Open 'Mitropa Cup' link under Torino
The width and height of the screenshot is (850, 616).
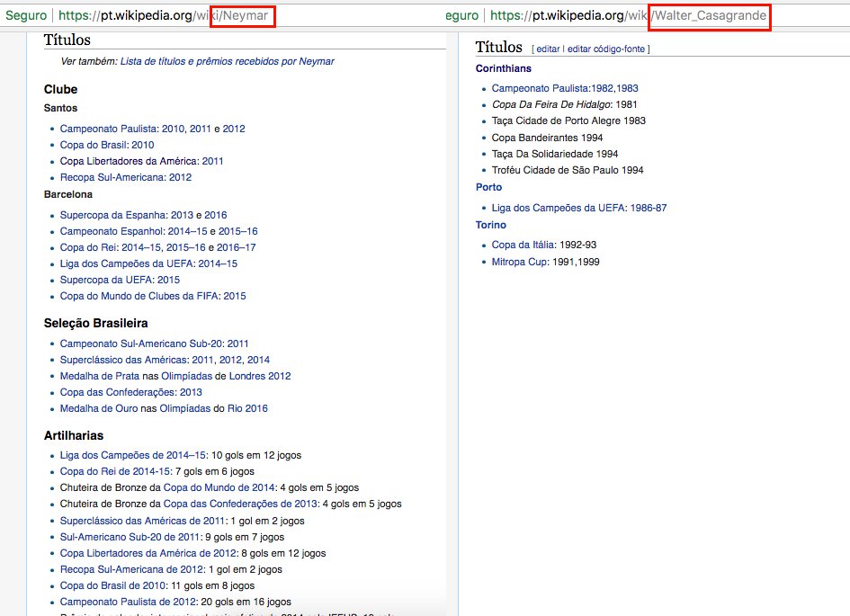coord(520,262)
